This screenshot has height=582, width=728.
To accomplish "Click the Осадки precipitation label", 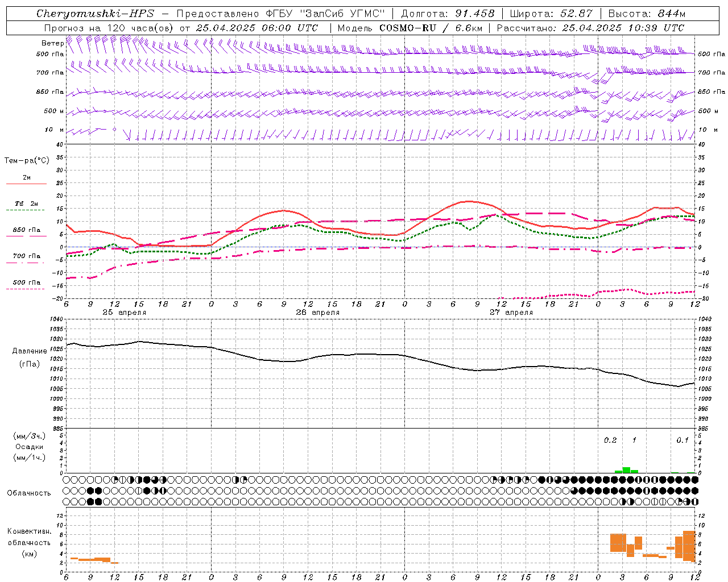I will point(30,447).
